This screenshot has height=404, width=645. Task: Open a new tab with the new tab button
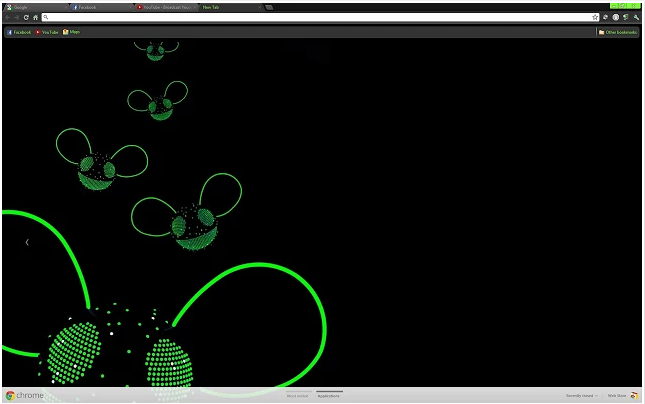[x=270, y=7]
